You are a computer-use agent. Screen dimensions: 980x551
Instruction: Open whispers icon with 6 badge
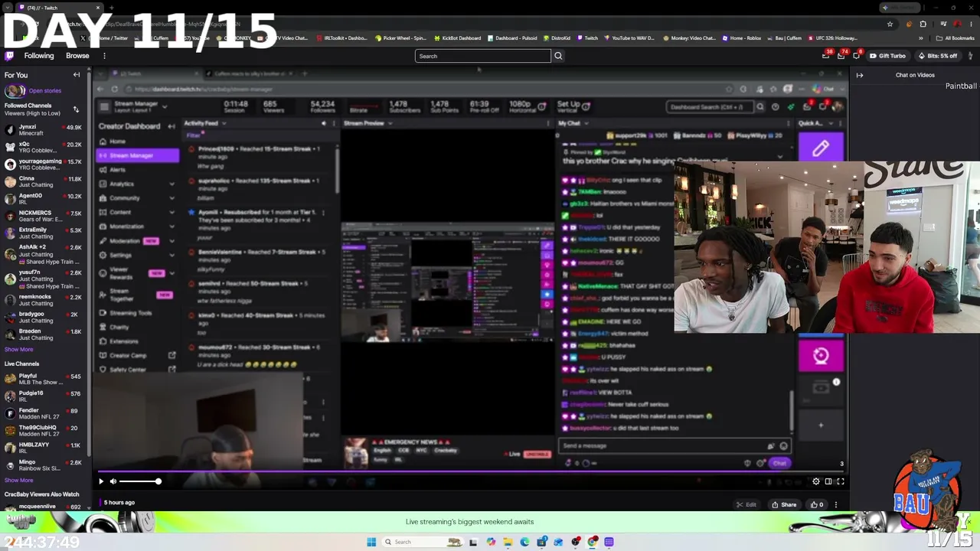point(856,56)
